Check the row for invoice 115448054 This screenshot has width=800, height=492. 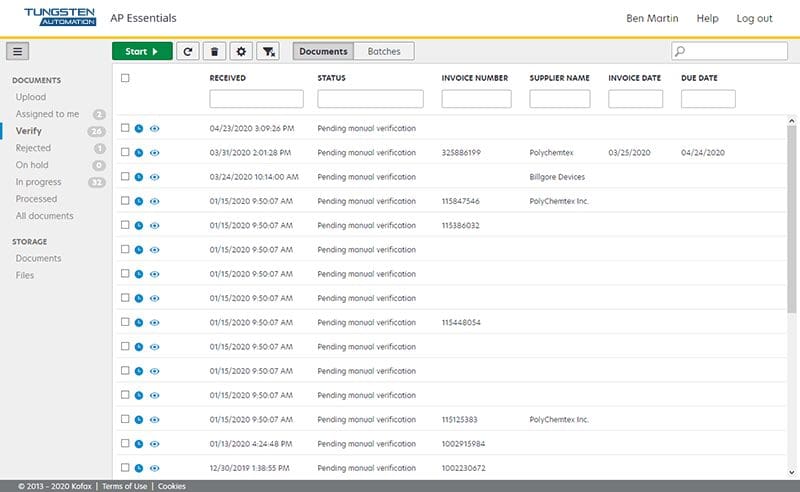pos(125,322)
